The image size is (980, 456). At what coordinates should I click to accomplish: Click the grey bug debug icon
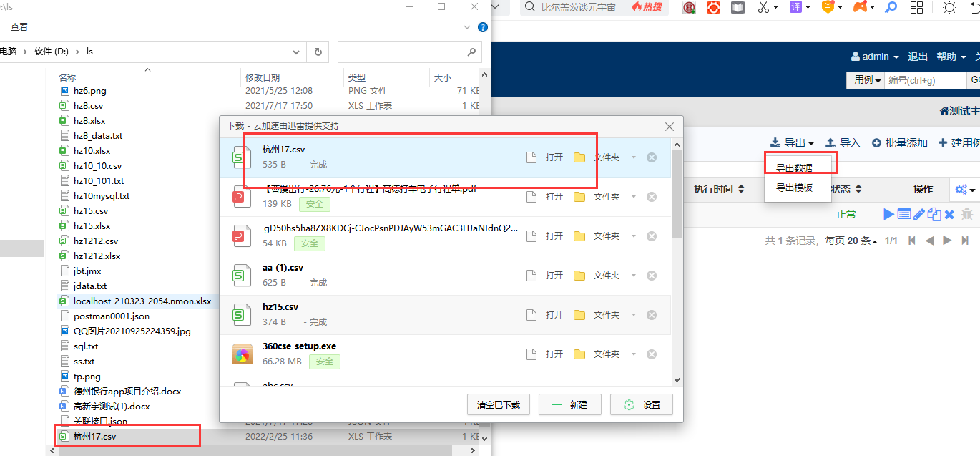point(966,214)
